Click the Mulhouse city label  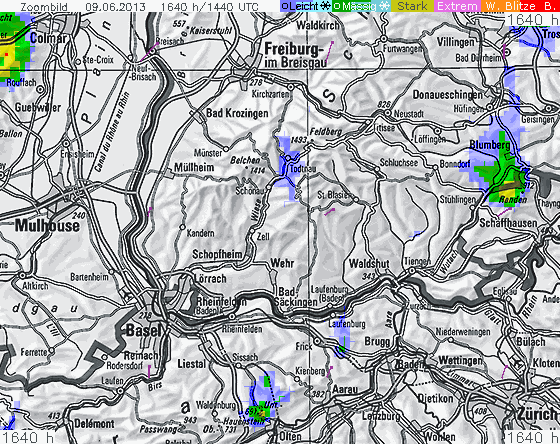click(x=48, y=226)
